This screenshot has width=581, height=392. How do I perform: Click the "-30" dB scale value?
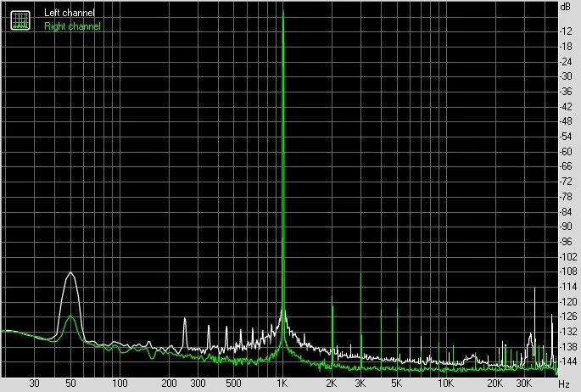(566, 76)
